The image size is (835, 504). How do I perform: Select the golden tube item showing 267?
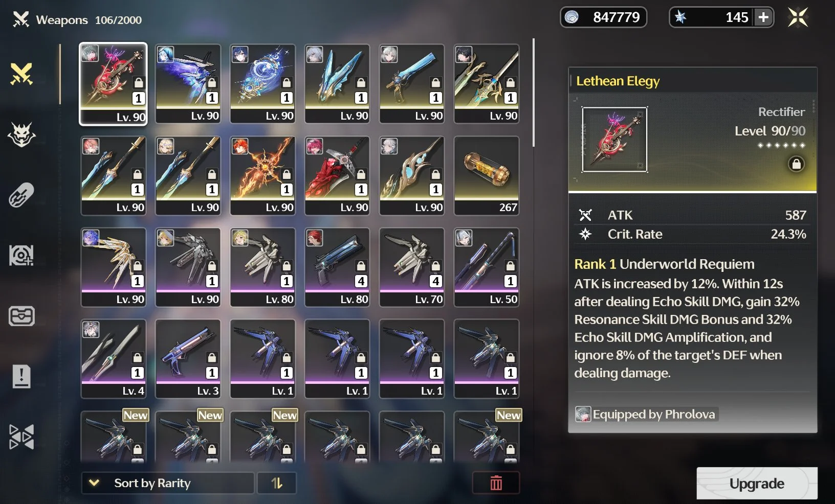(x=487, y=176)
